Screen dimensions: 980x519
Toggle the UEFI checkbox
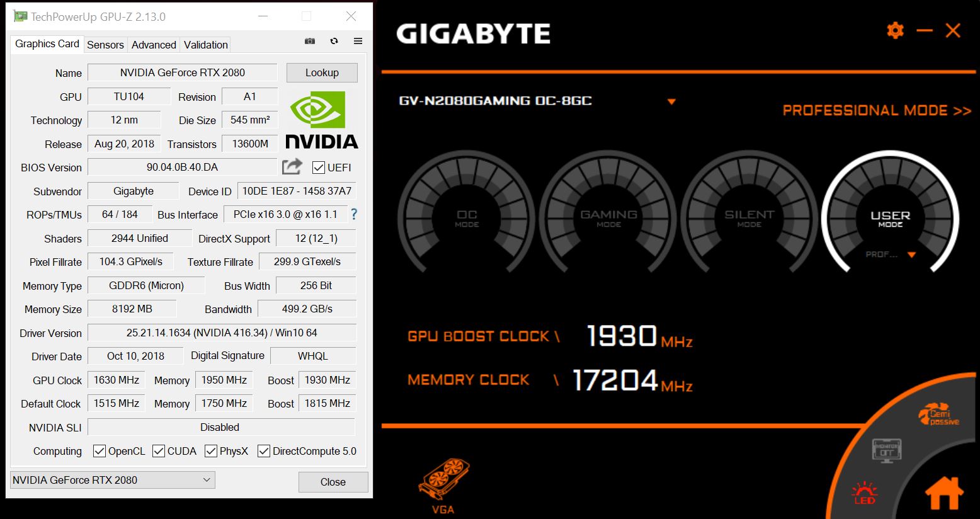coord(318,168)
